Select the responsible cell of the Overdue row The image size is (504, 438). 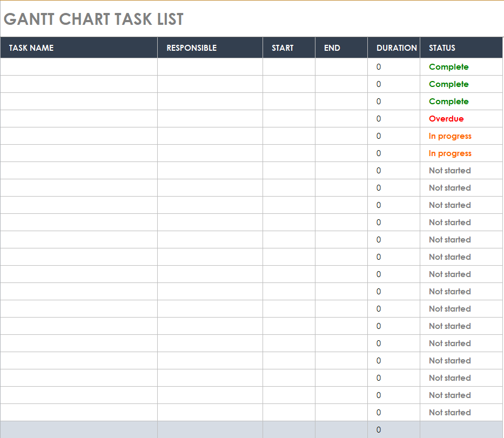(210, 119)
